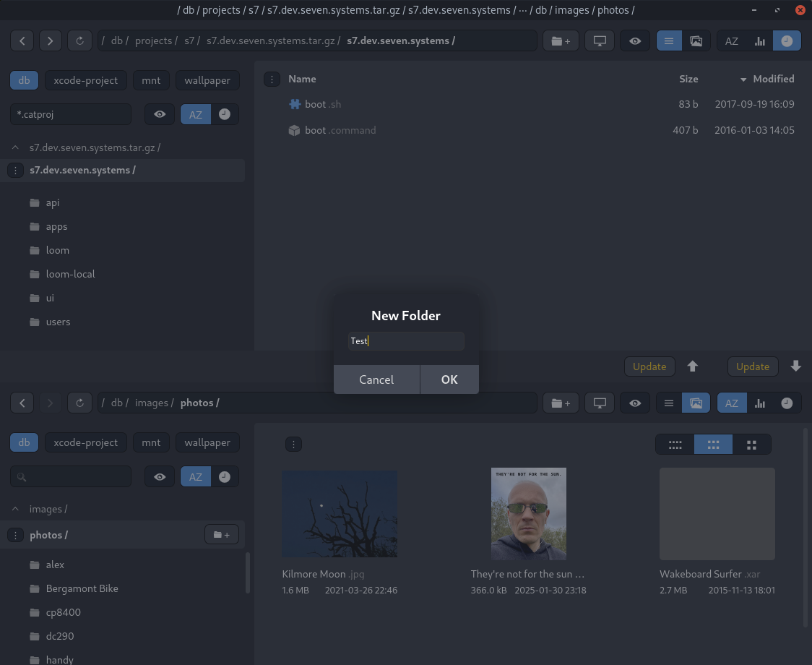Toggle eye icon in top sidebar filter
812x665 pixels.
pos(160,114)
